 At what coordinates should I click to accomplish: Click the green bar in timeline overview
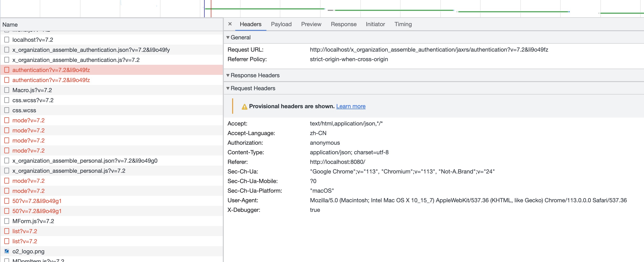264,9
